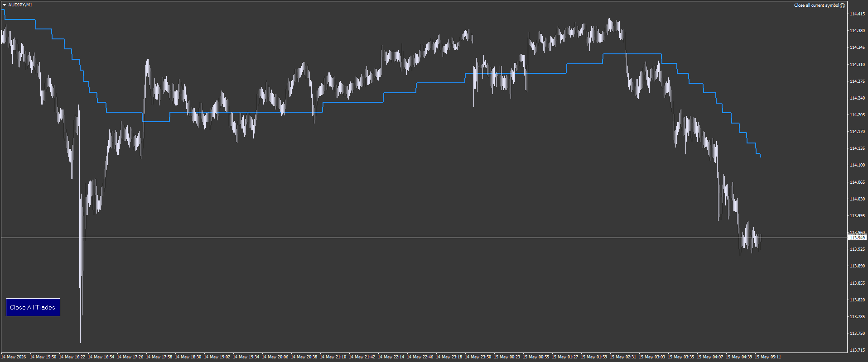This screenshot has width=868, height=362.
Task: Select the 114.100 level on price axis
Action: (x=857, y=165)
